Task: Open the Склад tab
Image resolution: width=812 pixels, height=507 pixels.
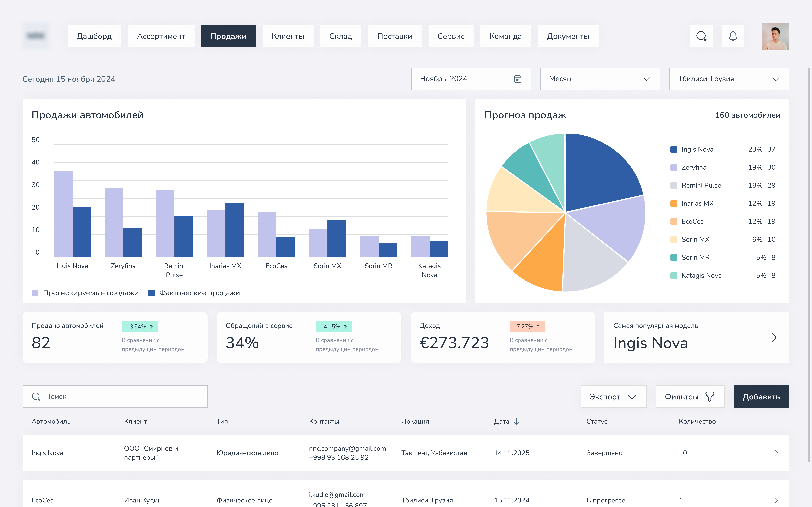Action: pyautogui.click(x=341, y=36)
